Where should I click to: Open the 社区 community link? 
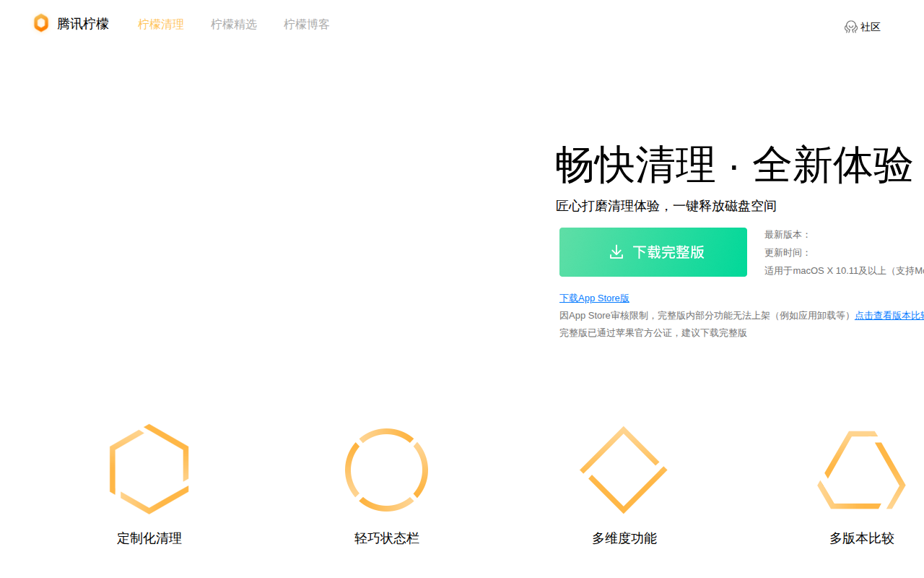[x=871, y=27]
